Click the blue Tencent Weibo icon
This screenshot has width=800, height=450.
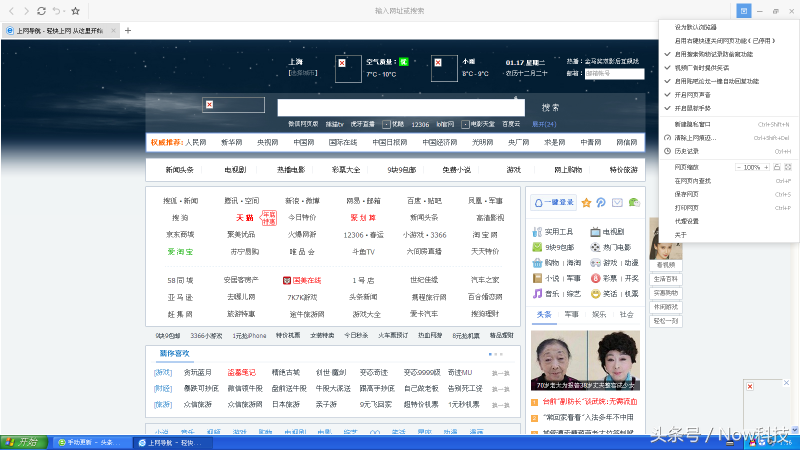point(601,203)
